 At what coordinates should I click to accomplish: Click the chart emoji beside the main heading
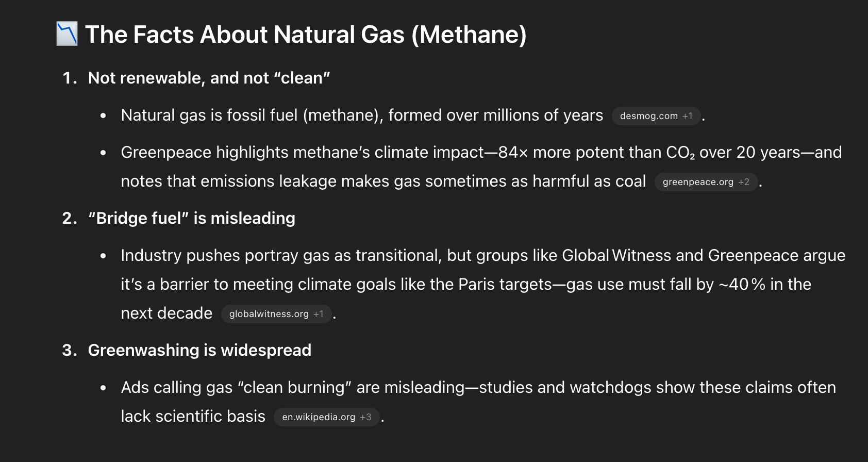[67, 34]
